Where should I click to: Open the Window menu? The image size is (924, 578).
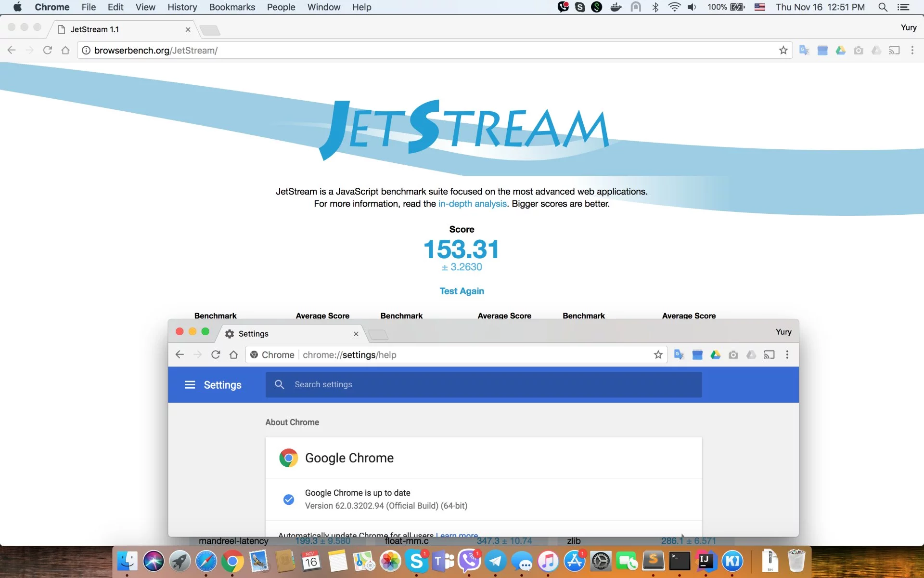tap(323, 7)
